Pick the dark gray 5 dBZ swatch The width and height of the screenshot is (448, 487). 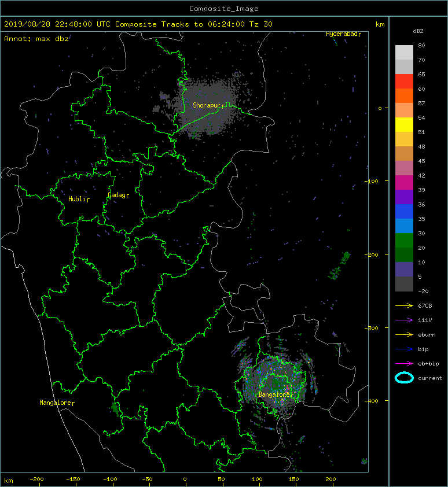click(404, 284)
